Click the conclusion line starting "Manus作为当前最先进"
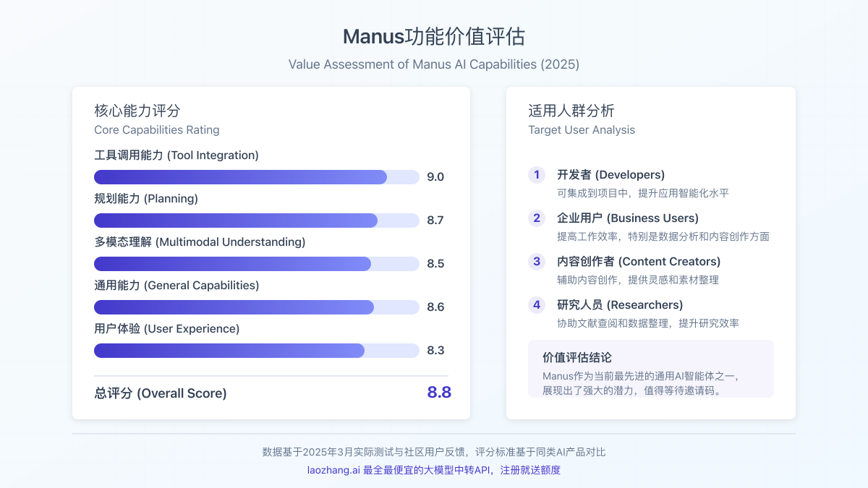Image resolution: width=868 pixels, height=488 pixels. tap(643, 376)
